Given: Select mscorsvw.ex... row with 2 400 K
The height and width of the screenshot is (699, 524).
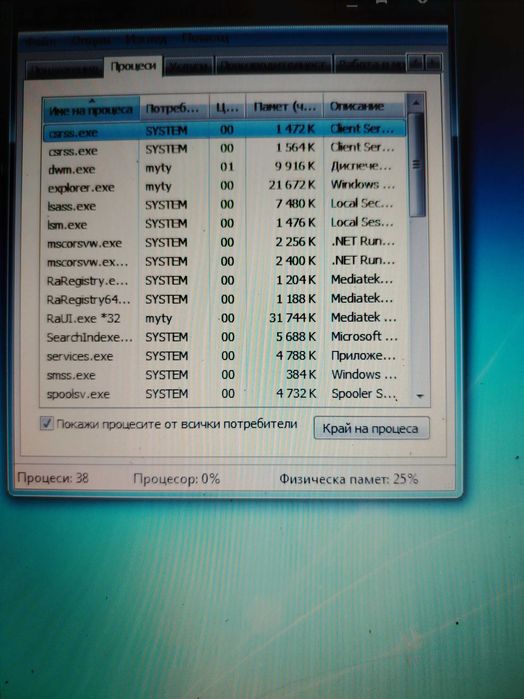Looking at the screenshot, I should pyautogui.click(x=224, y=261).
